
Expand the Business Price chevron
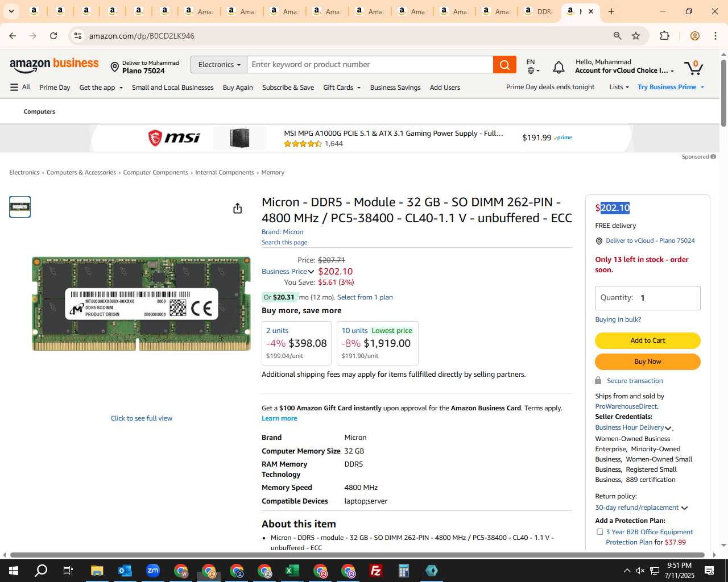coord(311,272)
